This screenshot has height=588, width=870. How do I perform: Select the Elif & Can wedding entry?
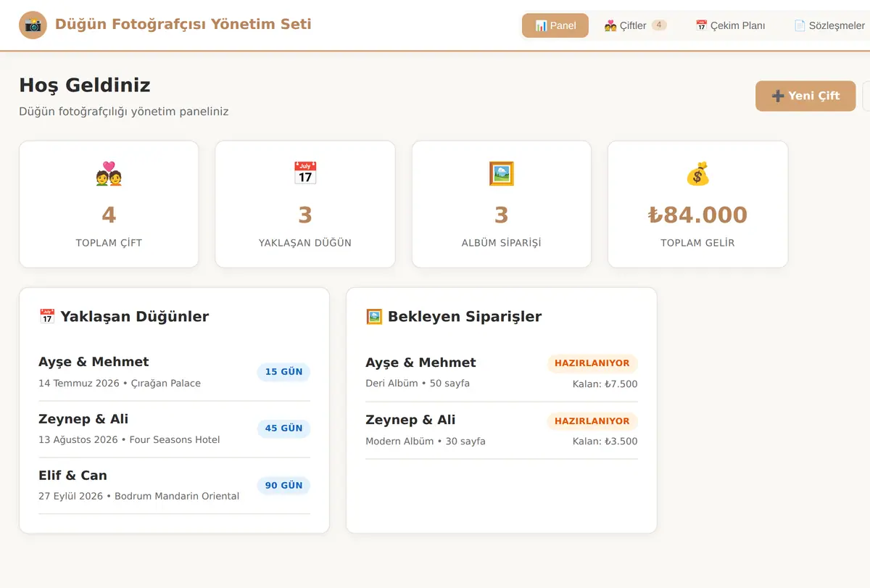click(x=174, y=485)
